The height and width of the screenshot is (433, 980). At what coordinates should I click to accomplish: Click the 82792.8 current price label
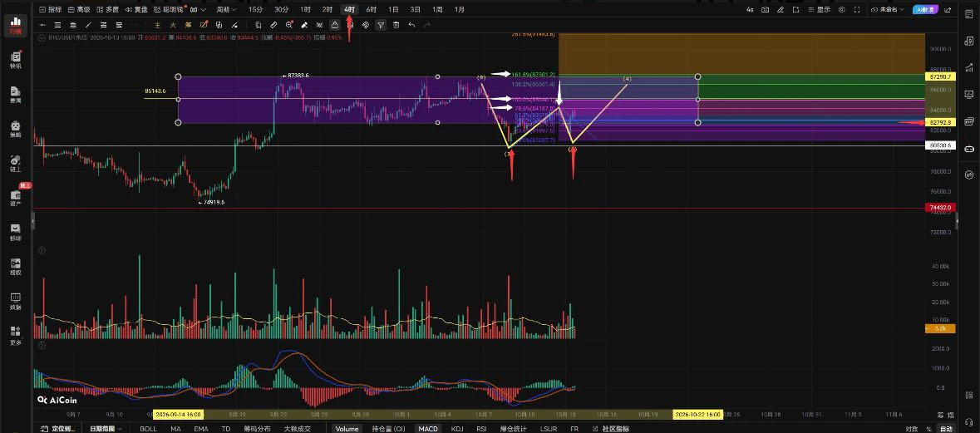tap(941, 122)
